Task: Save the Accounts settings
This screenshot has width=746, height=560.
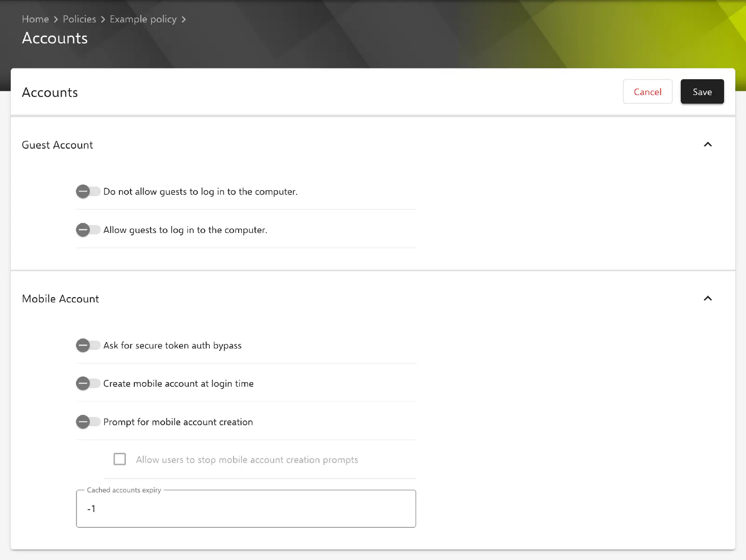Action: point(702,92)
